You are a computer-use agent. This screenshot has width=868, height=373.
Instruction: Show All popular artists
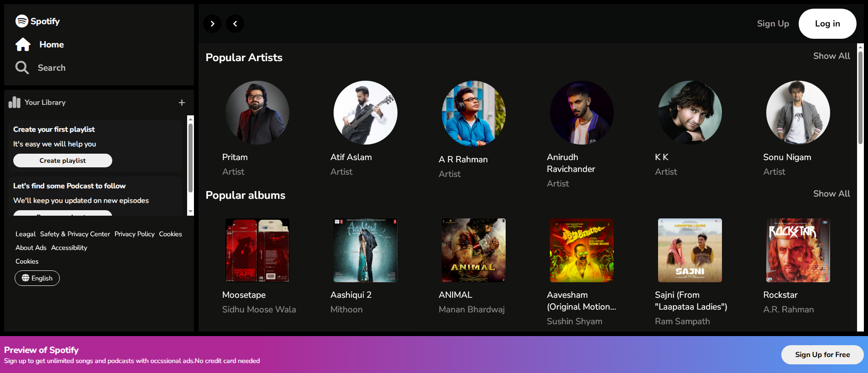coord(831,56)
